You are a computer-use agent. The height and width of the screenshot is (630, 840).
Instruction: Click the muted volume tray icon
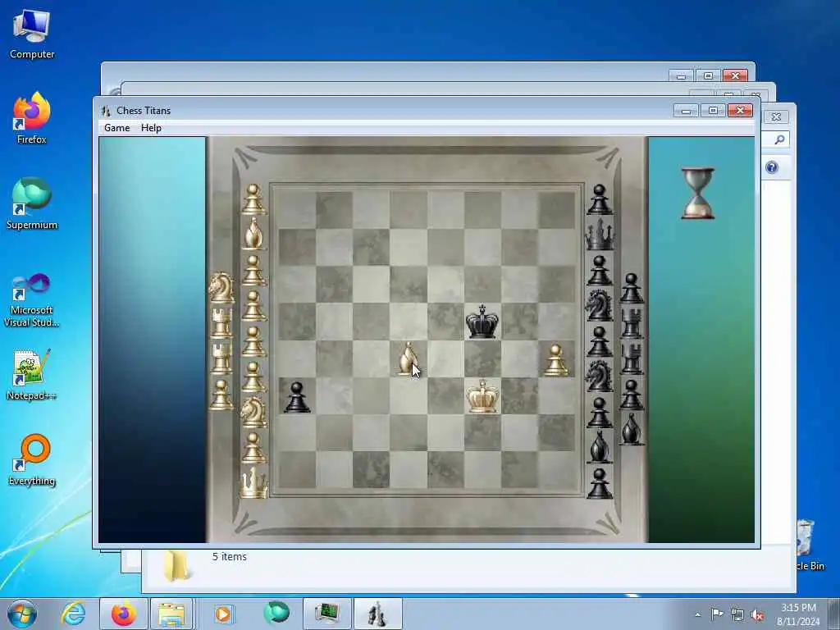tap(757, 614)
